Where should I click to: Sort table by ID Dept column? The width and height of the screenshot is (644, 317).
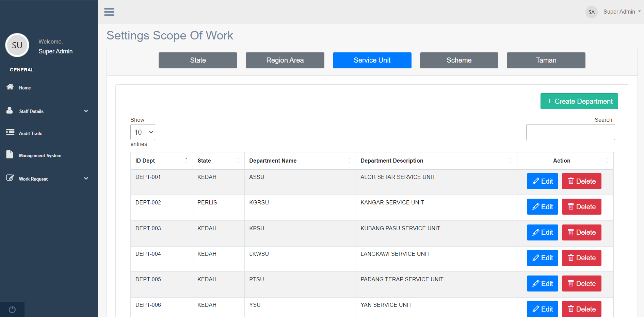click(162, 161)
